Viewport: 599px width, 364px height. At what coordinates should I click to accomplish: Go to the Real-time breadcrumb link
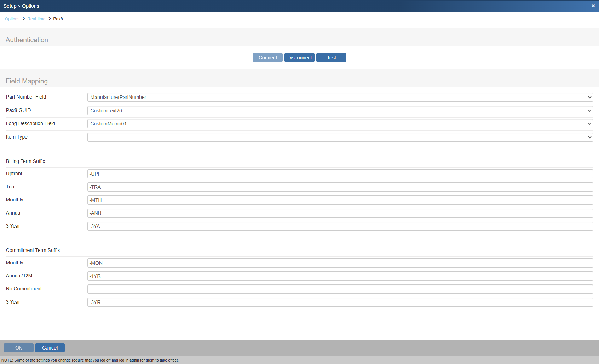pos(36,19)
